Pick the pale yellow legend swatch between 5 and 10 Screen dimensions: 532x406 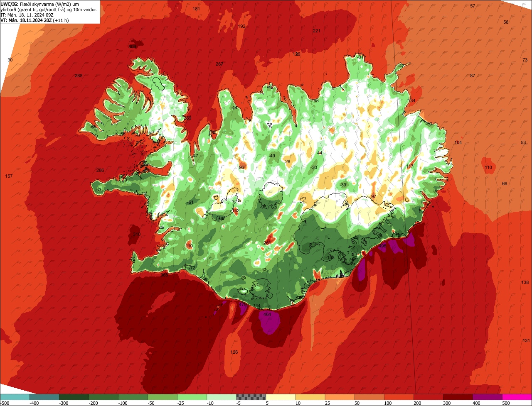tap(281, 397)
